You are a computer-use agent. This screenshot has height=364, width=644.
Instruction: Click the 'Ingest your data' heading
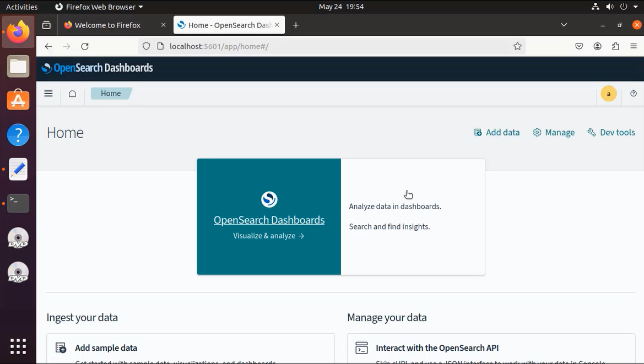pyautogui.click(x=82, y=318)
